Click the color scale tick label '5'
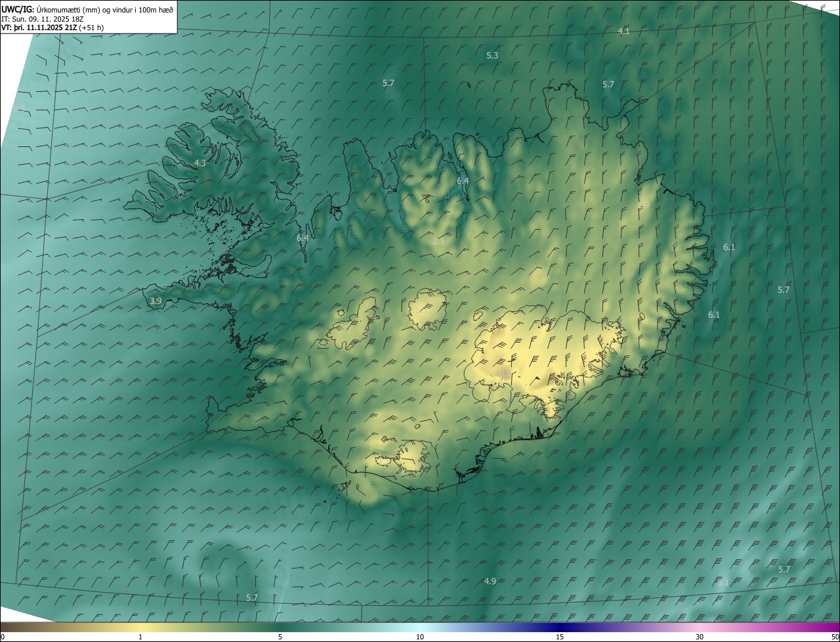Screen dimensions: 840x642 [x=280, y=637]
